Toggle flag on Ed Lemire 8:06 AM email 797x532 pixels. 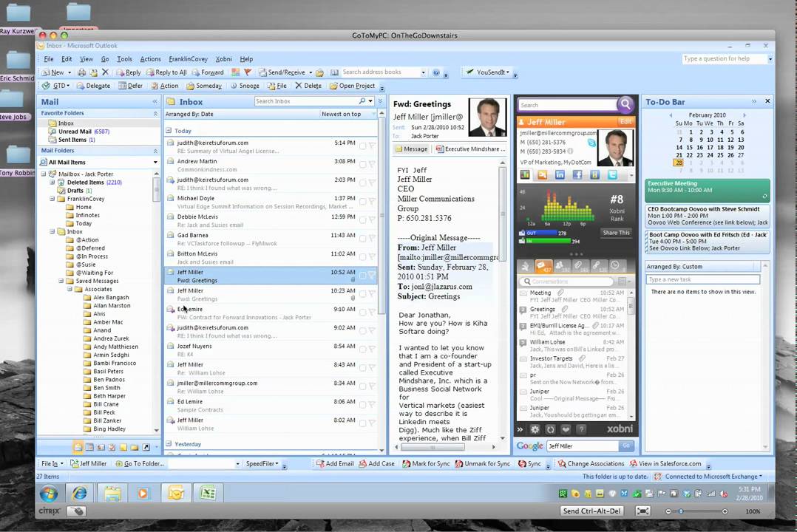(372, 404)
